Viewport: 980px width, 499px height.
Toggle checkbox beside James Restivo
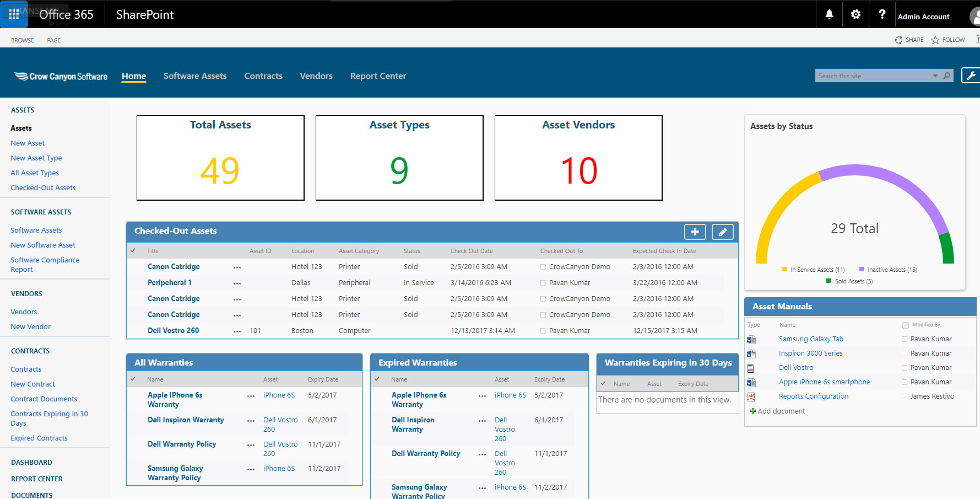(x=905, y=396)
